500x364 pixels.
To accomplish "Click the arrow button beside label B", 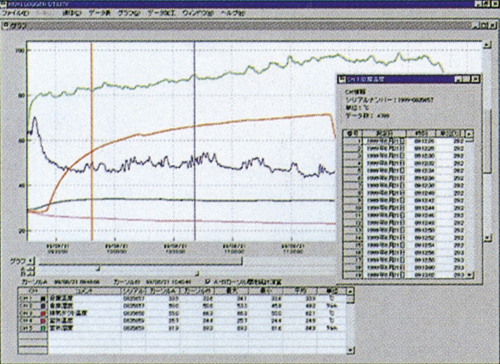I will [31, 274].
